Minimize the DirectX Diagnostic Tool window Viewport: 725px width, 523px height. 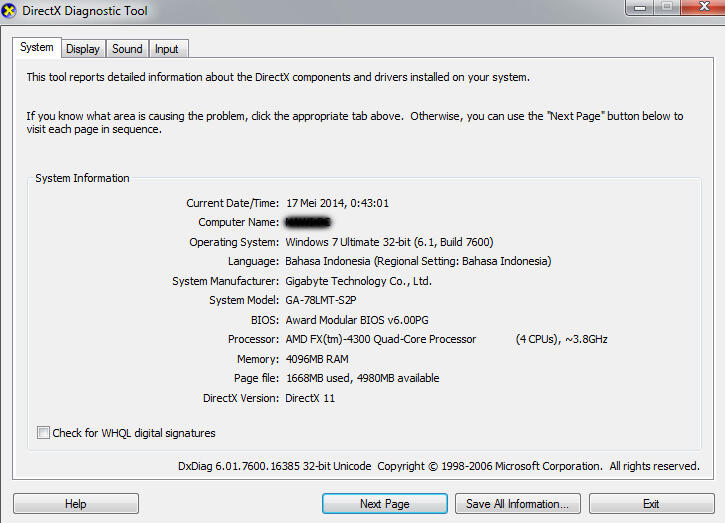[x=639, y=7]
